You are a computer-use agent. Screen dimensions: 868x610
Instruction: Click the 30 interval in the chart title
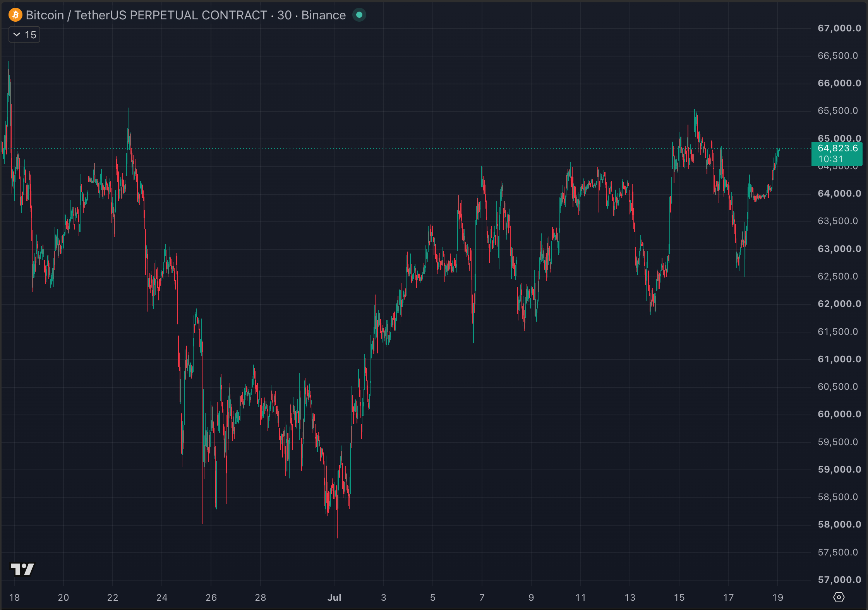coord(284,15)
